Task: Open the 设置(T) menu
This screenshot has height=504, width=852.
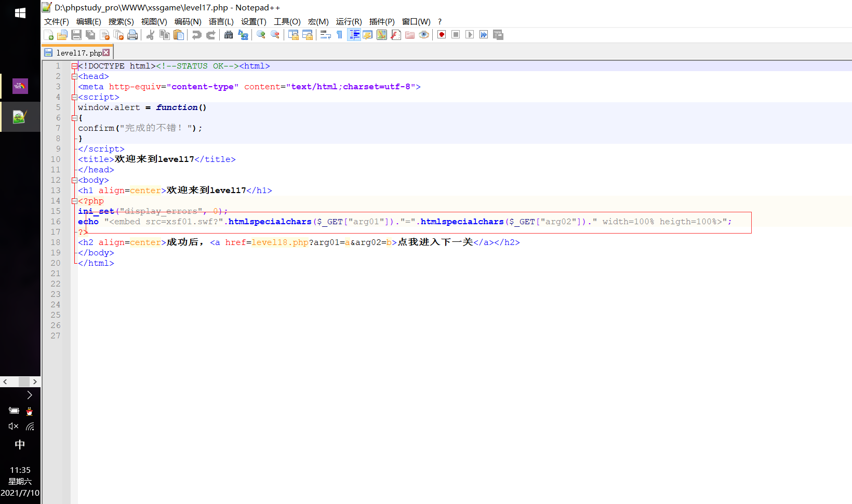Action: point(254,21)
